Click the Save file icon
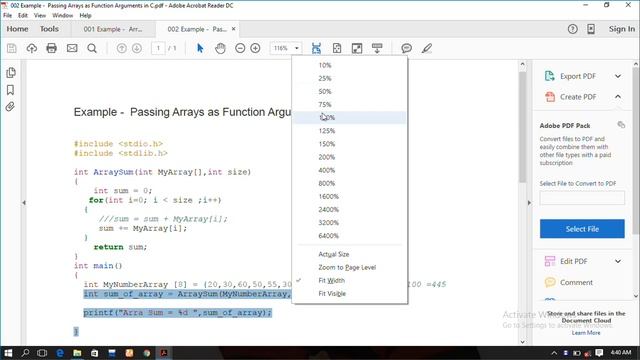This screenshot has width=640, height=360. 11,48
